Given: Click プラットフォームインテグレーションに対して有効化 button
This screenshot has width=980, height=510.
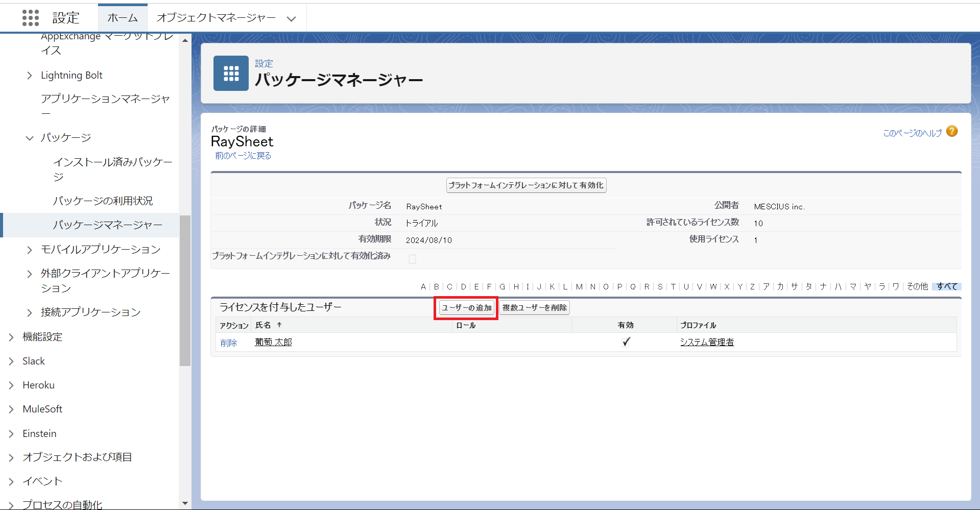Looking at the screenshot, I should [x=526, y=185].
